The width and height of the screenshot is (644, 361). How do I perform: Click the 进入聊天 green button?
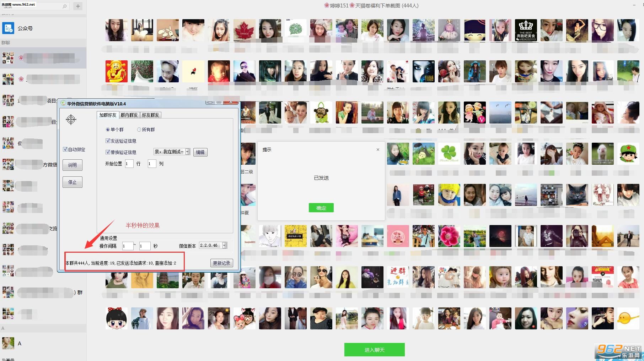[375, 350]
